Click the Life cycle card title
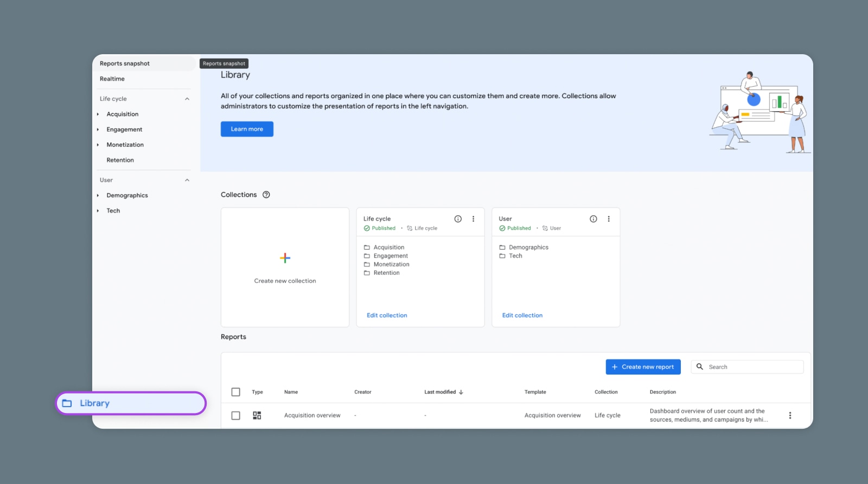Viewport: 868px width, 484px height. coord(377,219)
